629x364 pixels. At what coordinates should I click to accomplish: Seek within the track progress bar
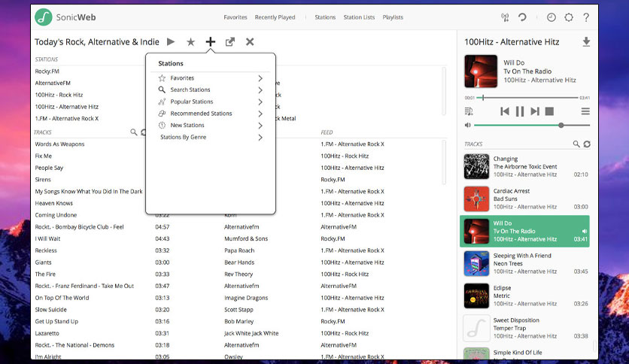pyautogui.click(x=527, y=98)
